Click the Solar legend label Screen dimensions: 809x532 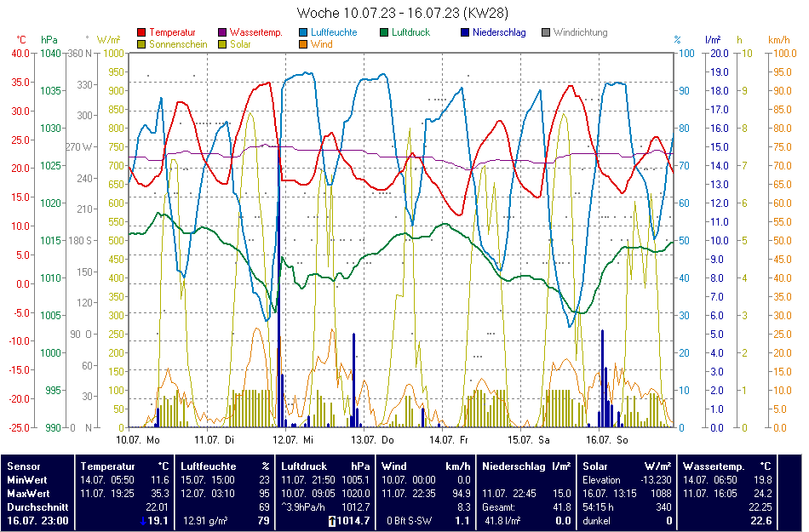[240, 44]
